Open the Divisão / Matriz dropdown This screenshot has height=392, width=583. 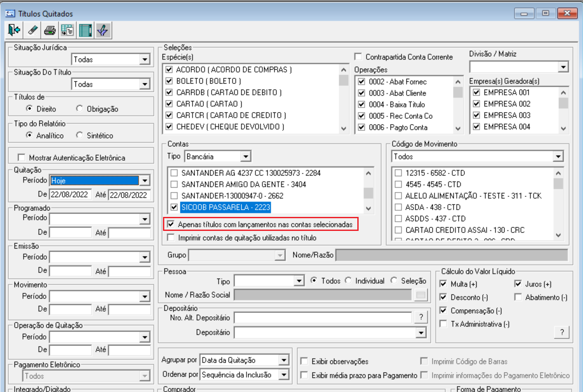click(x=563, y=67)
